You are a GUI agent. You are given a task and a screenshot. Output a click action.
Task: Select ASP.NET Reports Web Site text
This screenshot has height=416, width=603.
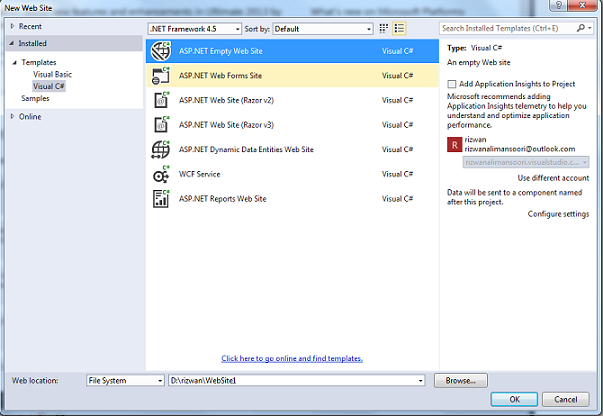tap(223, 199)
